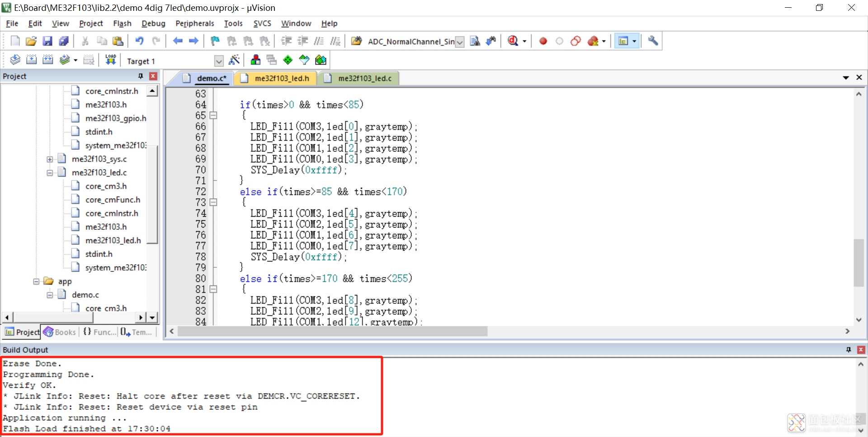Click the Save All files icon
Screen dimensions: 868x437
coord(64,41)
